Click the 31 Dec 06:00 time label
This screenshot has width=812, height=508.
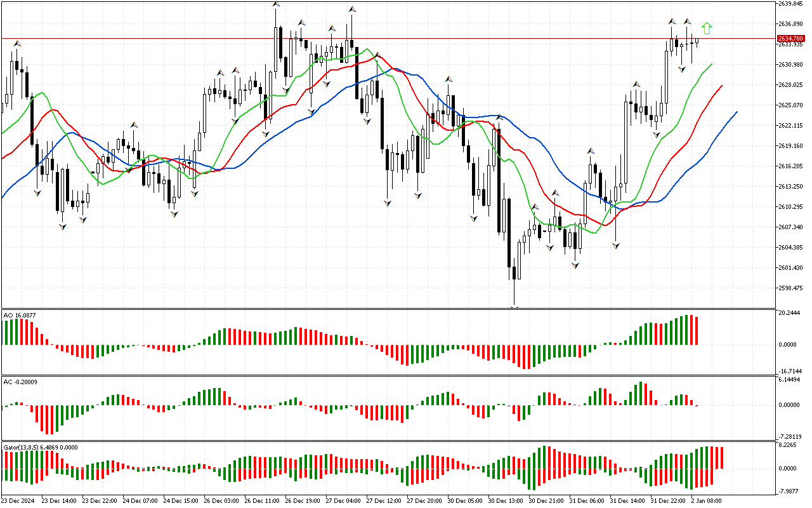click(587, 501)
